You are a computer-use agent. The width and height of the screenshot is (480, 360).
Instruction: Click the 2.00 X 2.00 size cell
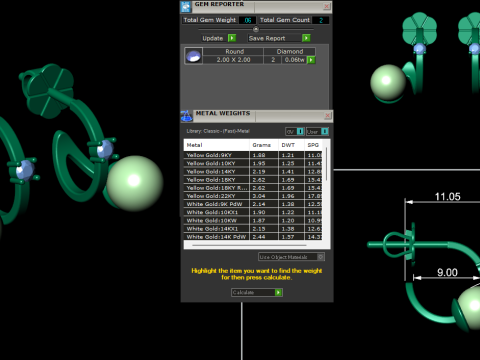click(x=233, y=60)
